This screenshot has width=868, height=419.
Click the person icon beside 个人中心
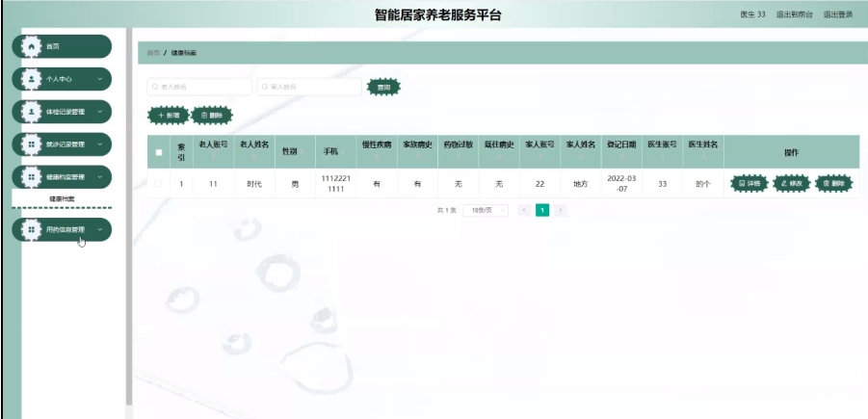click(32, 79)
